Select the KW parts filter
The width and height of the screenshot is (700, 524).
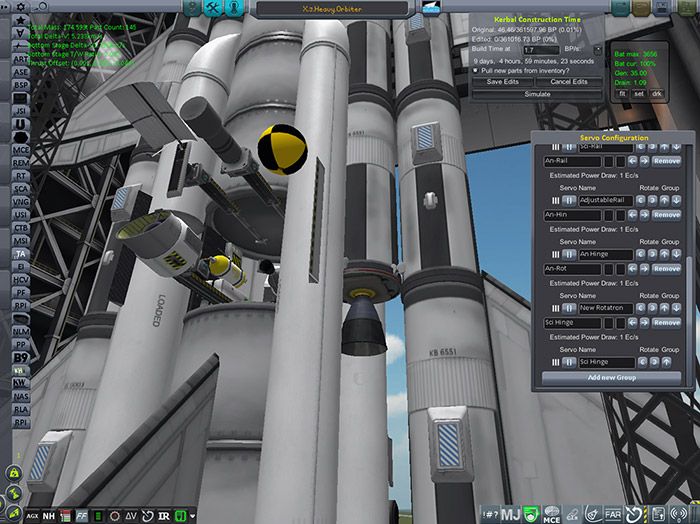[x=21, y=383]
